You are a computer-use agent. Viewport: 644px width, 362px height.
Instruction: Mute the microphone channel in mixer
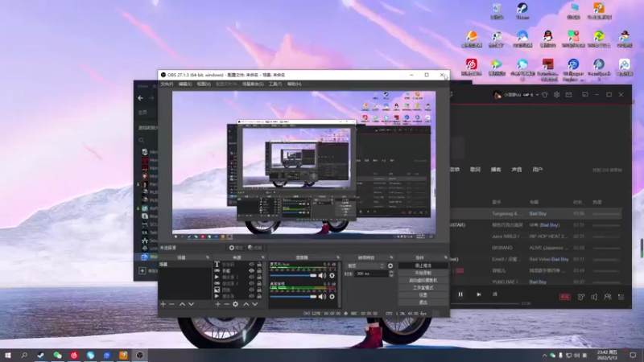(322, 276)
